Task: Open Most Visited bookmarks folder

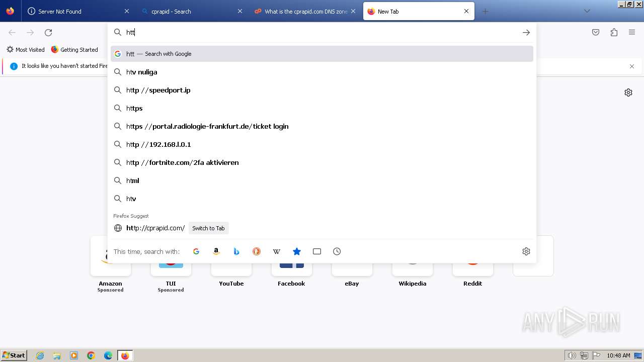Action: (x=26, y=50)
